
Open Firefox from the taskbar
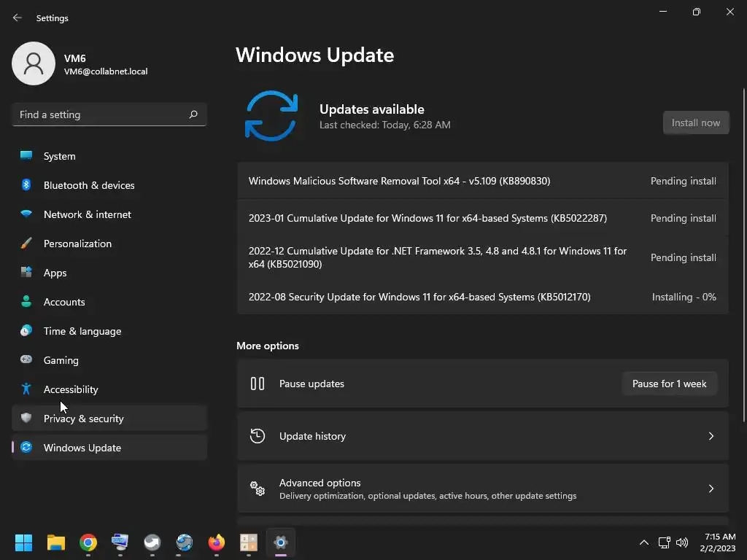point(216,542)
